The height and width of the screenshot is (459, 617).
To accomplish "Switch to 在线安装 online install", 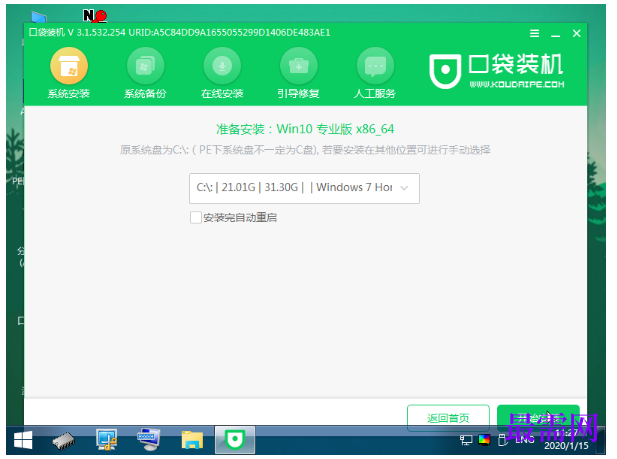I will tap(222, 73).
